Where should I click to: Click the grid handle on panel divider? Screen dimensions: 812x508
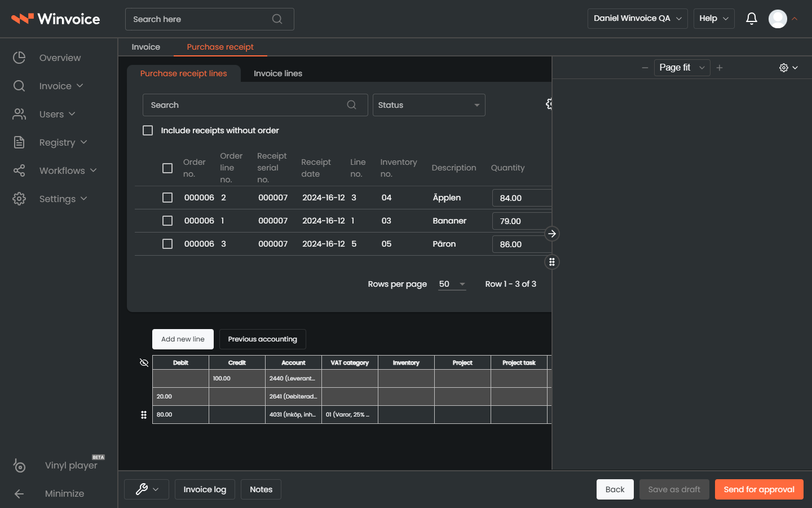point(552,262)
